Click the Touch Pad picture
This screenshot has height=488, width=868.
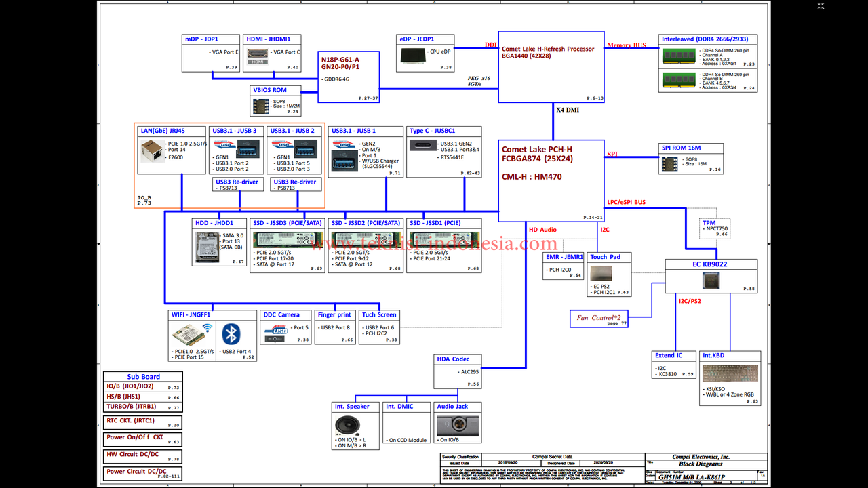tap(601, 274)
